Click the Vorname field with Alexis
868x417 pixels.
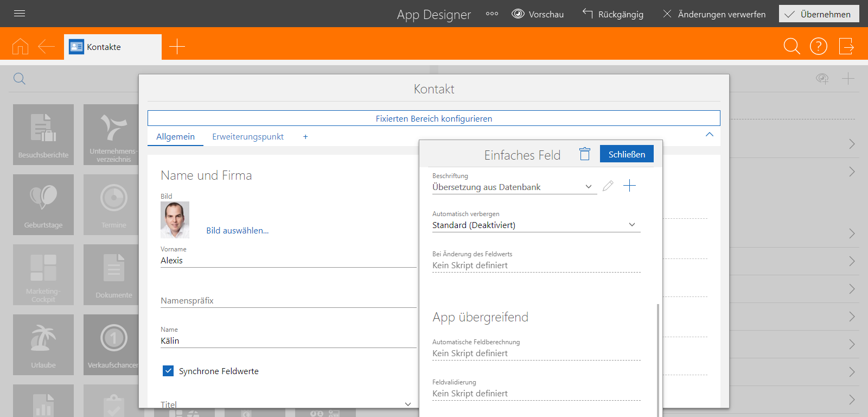coord(289,261)
